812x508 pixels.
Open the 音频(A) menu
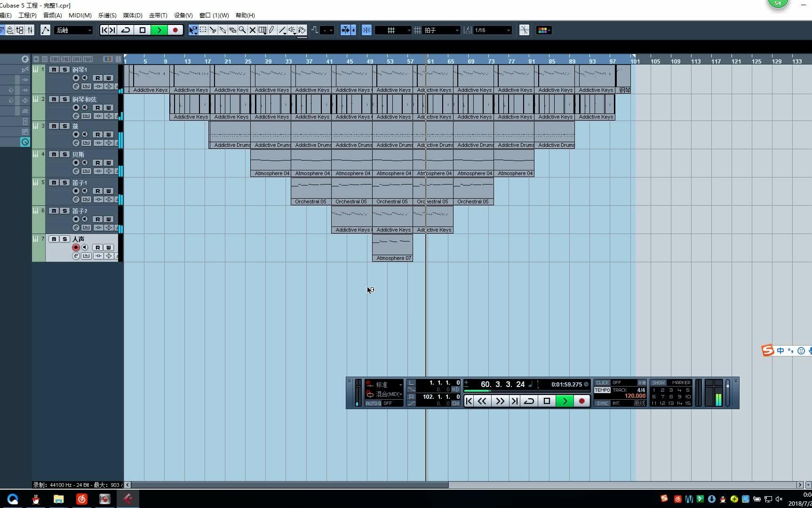click(53, 15)
